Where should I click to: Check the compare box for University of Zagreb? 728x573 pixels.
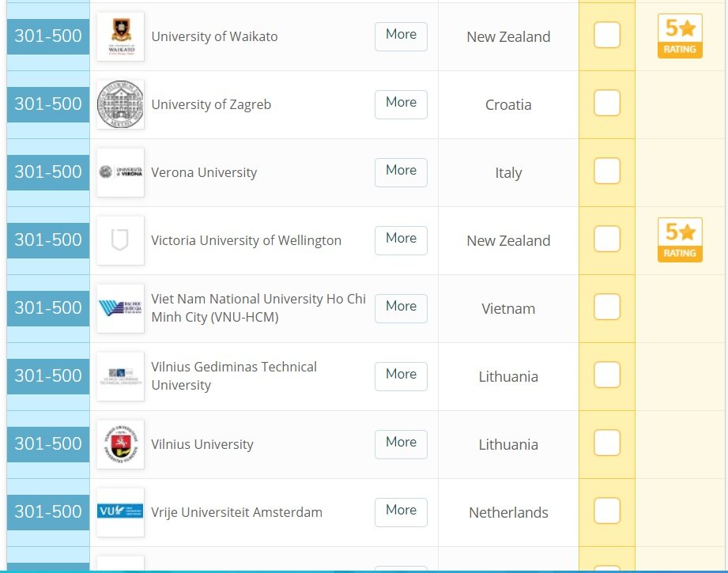pos(607,104)
